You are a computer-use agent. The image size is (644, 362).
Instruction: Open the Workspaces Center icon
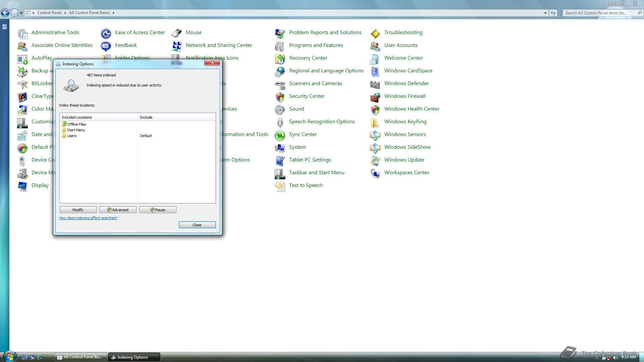375,173
